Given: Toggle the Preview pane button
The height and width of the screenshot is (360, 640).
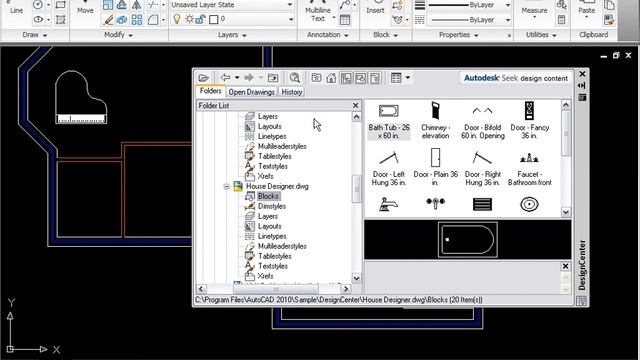Looking at the screenshot, I should tap(360, 78).
